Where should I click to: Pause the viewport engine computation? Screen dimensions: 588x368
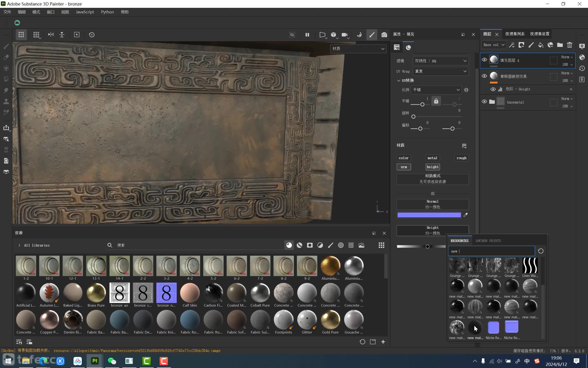[307, 34]
